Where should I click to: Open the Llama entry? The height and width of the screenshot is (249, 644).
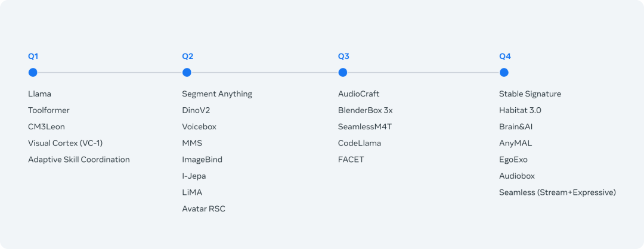[x=39, y=94]
